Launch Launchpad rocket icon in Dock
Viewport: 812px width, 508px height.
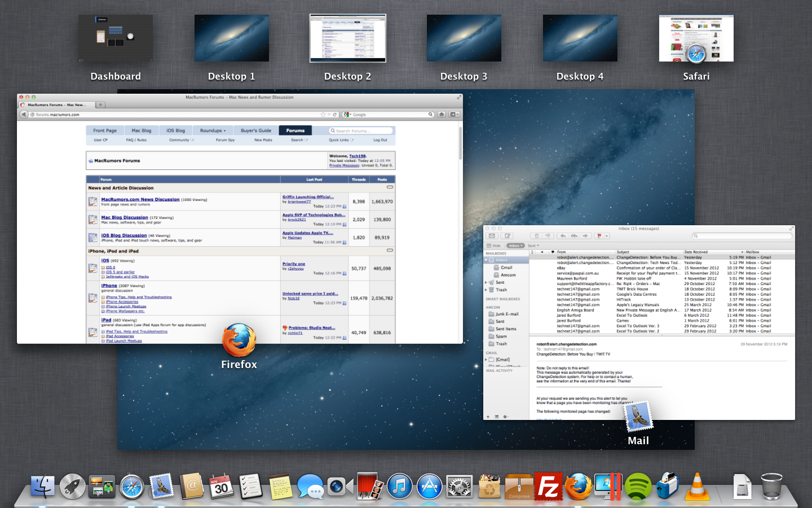73,486
